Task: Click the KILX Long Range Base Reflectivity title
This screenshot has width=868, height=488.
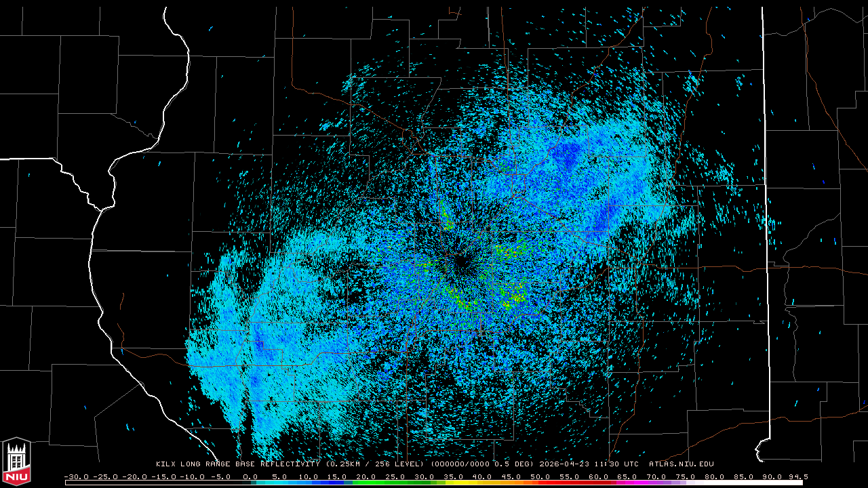Action: pyautogui.click(x=237, y=464)
